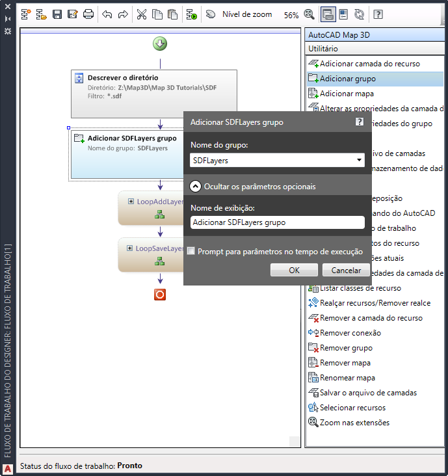The height and width of the screenshot is (476, 448).
Task: Select the AutoCAD Map 3D category header
Action: [375, 35]
